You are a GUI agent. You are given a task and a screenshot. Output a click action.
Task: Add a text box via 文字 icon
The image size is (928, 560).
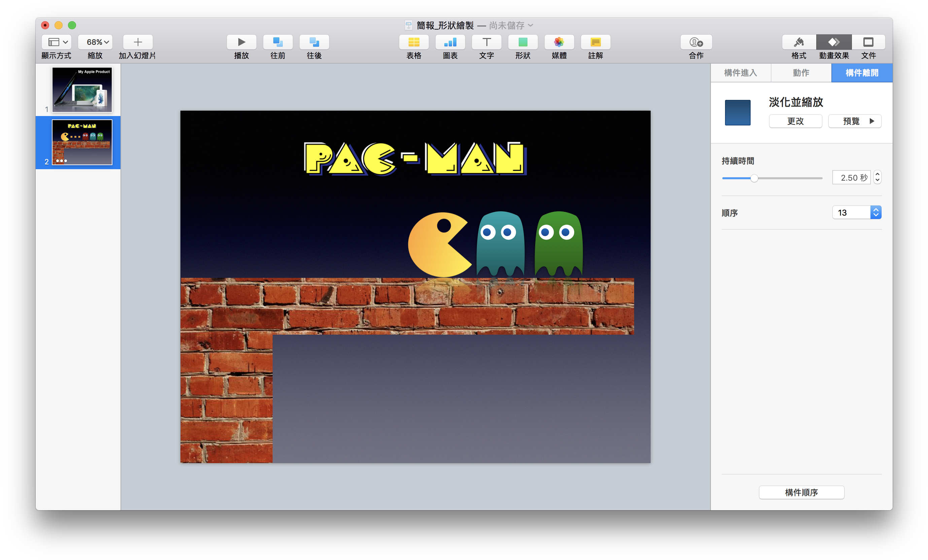(486, 42)
